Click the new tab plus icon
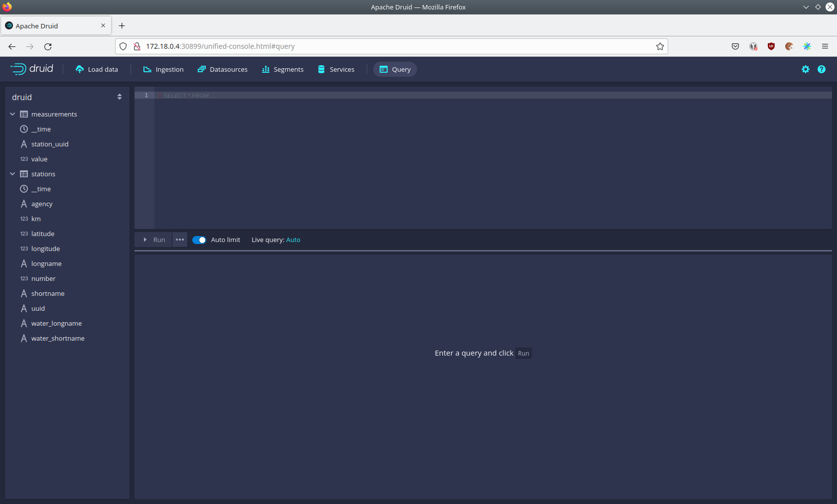Image resolution: width=837 pixels, height=504 pixels. [122, 26]
